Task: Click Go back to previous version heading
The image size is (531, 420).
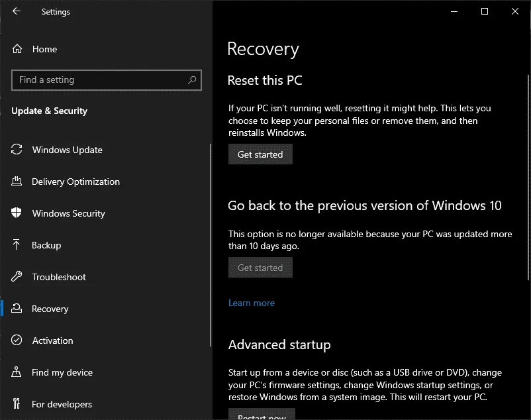Action: point(365,205)
